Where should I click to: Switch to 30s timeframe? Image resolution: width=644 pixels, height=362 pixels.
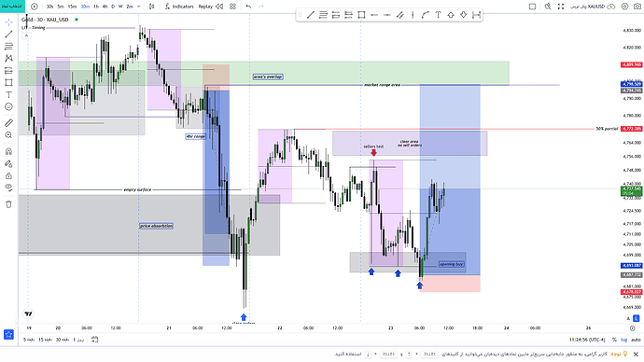pos(49,7)
